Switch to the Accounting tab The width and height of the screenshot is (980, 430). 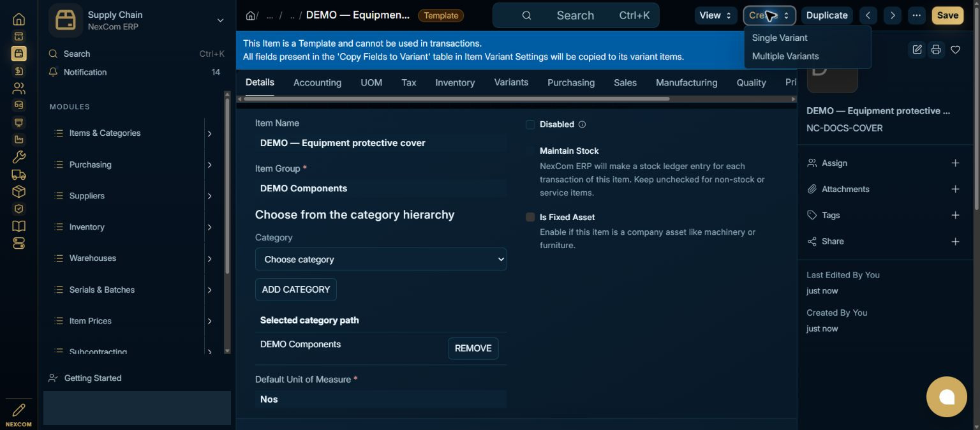(317, 82)
